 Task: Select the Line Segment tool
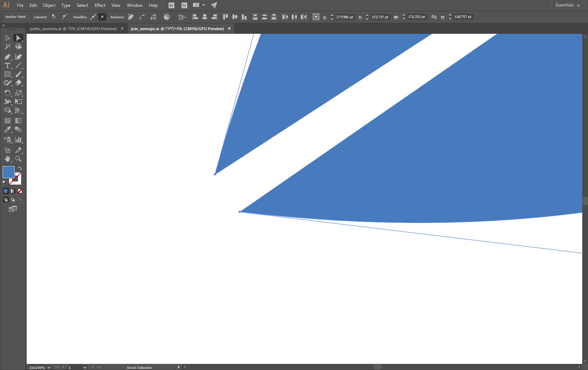pyautogui.click(x=18, y=65)
